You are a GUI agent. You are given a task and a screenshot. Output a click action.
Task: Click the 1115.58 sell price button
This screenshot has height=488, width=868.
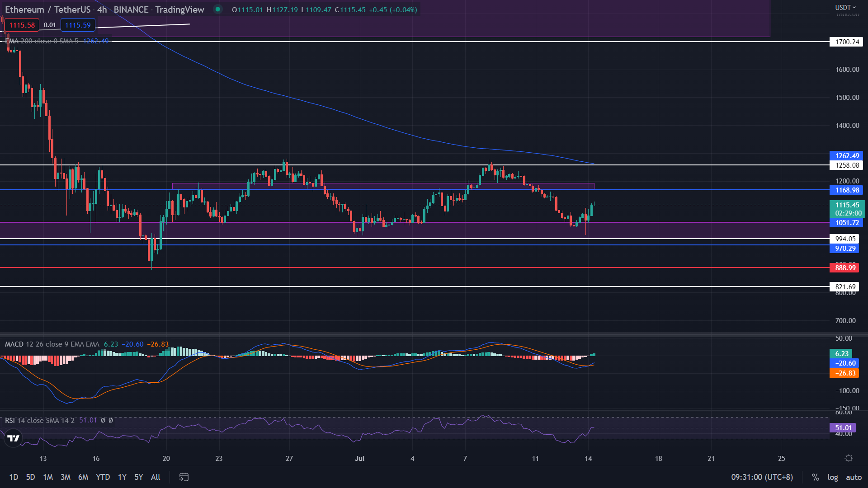click(22, 25)
